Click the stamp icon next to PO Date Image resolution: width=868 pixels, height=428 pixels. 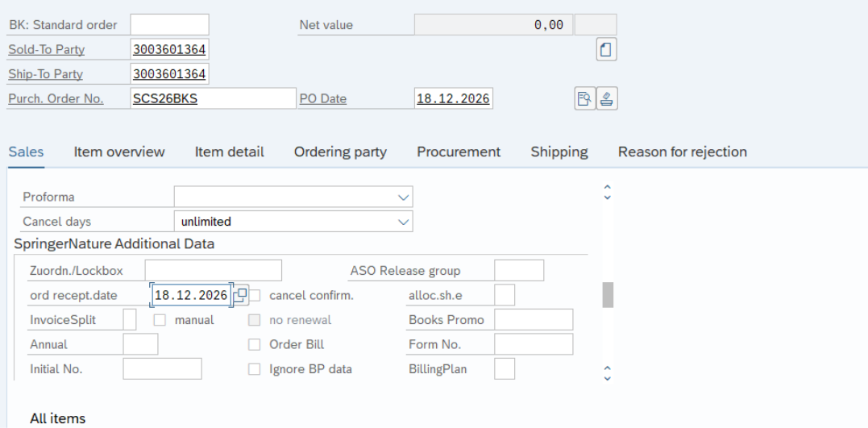coord(607,98)
